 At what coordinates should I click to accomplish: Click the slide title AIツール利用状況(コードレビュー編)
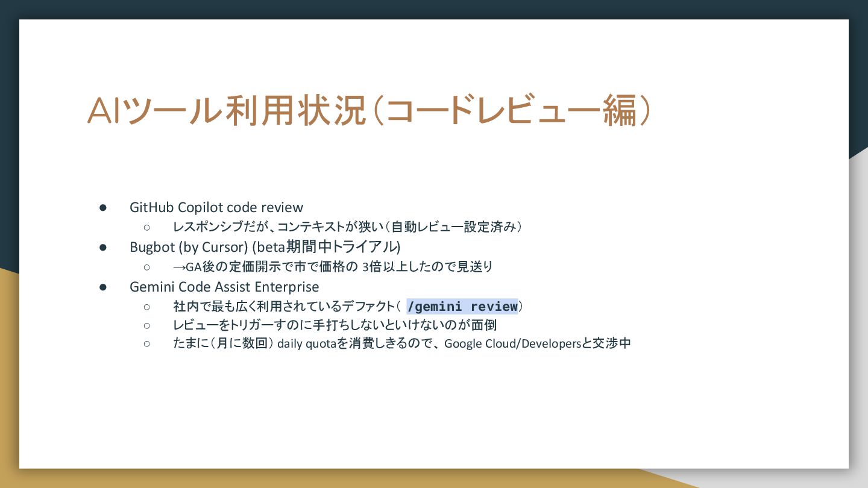click(x=370, y=111)
